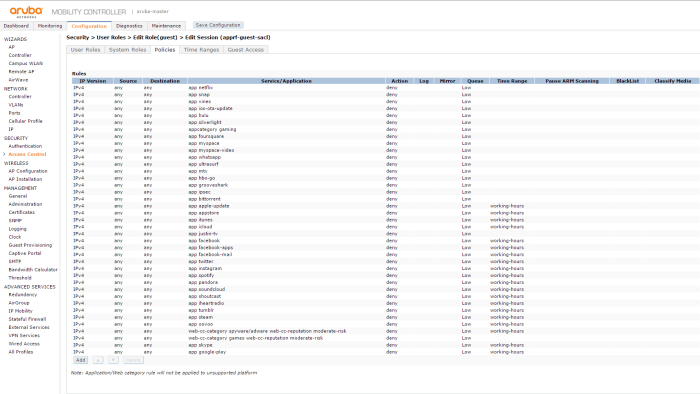Open Clock settings

tap(15, 237)
